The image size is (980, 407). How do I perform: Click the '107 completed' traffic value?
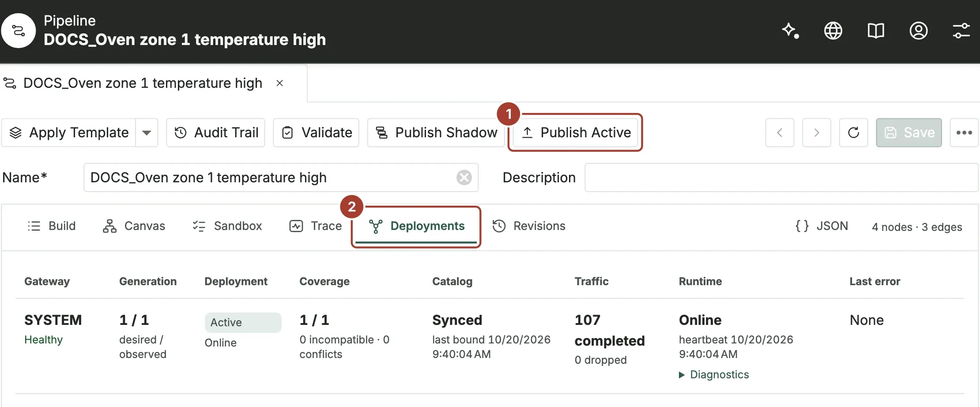click(610, 330)
